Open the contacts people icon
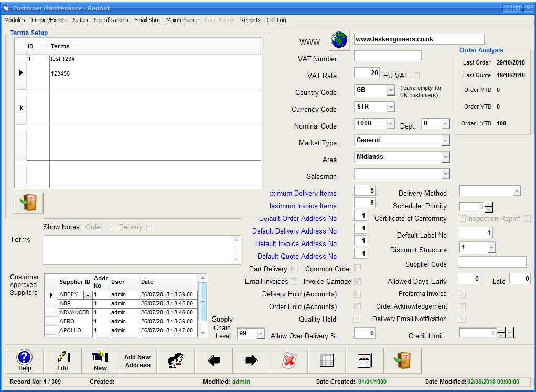 coord(175,361)
